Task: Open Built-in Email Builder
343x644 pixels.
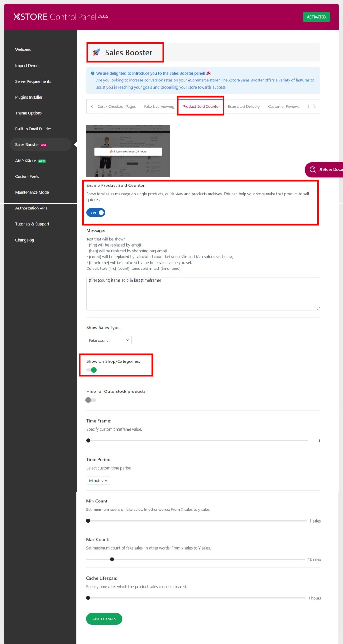Action: (33, 129)
